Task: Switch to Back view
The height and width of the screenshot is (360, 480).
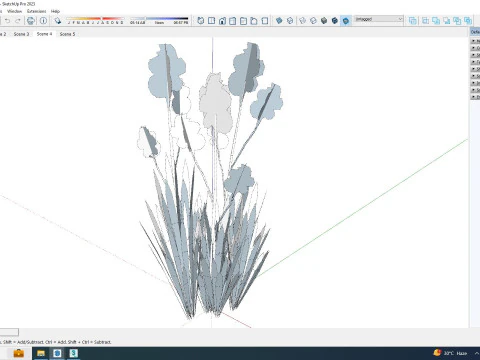Action: tap(243, 21)
